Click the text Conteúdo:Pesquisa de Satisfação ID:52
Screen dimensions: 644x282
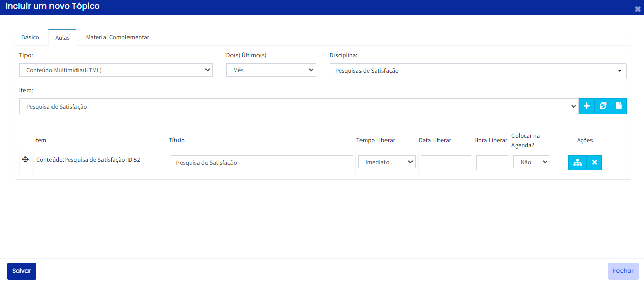[x=88, y=160]
